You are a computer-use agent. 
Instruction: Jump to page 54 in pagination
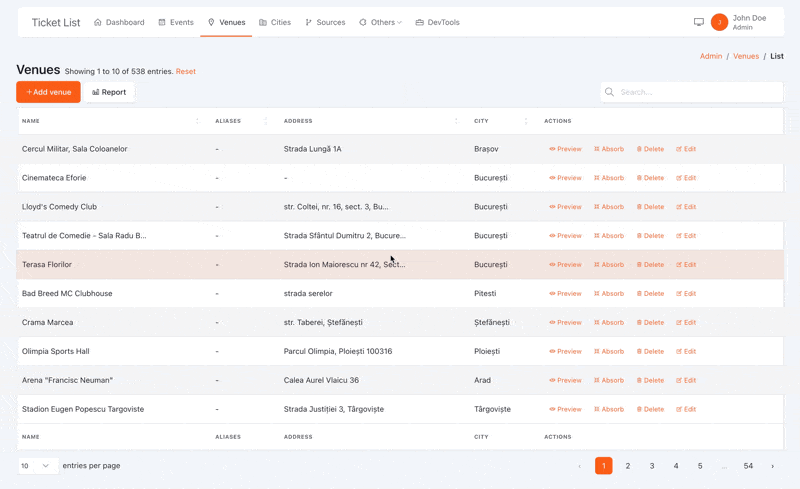[x=748, y=466]
